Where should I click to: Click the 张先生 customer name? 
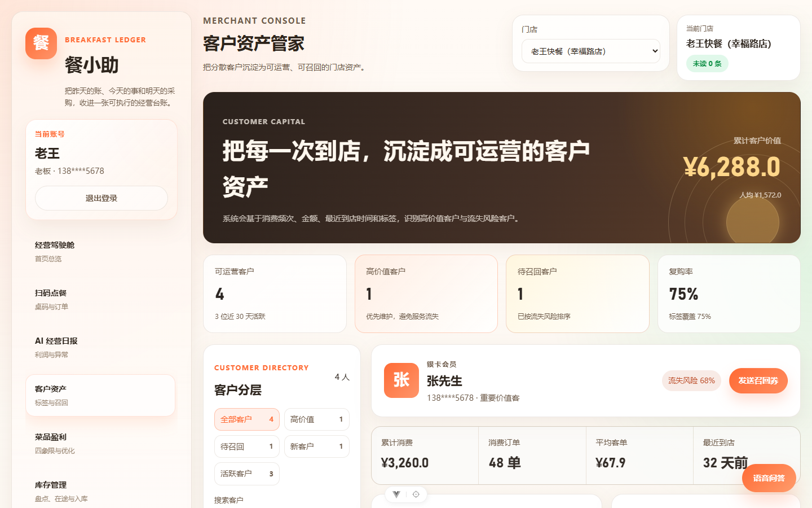point(444,381)
